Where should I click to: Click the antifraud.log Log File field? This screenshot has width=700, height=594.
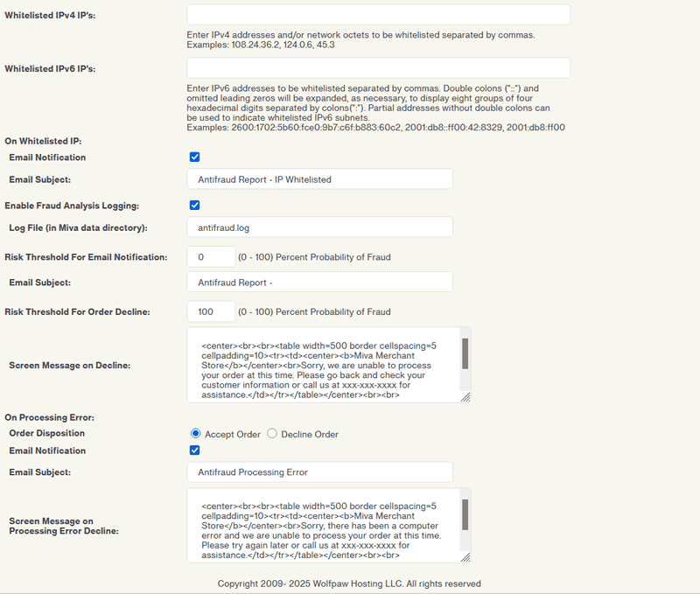coord(319,227)
